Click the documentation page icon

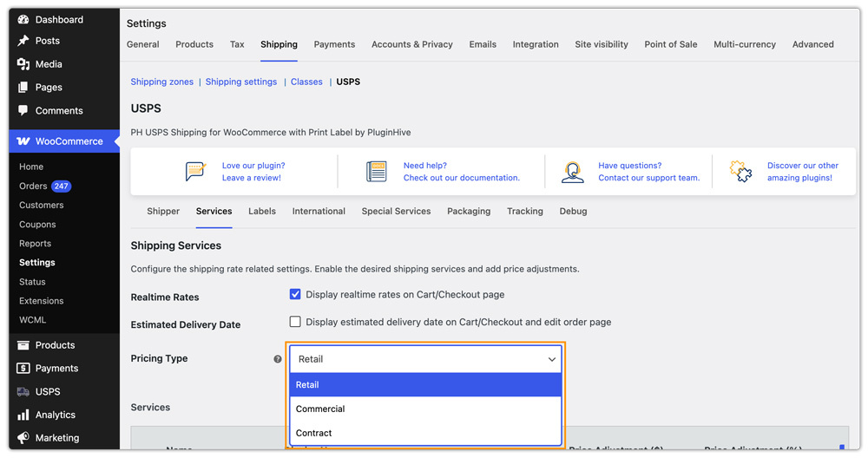point(377,172)
